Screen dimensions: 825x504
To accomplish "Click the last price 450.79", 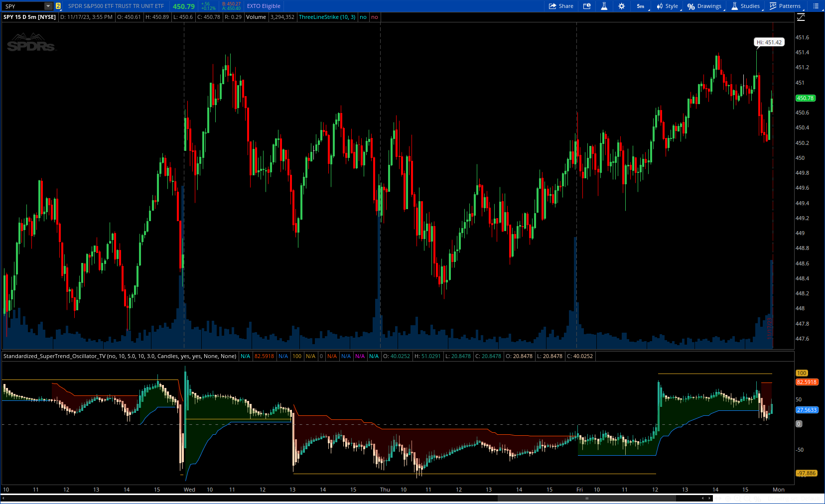I will pos(184,6).
